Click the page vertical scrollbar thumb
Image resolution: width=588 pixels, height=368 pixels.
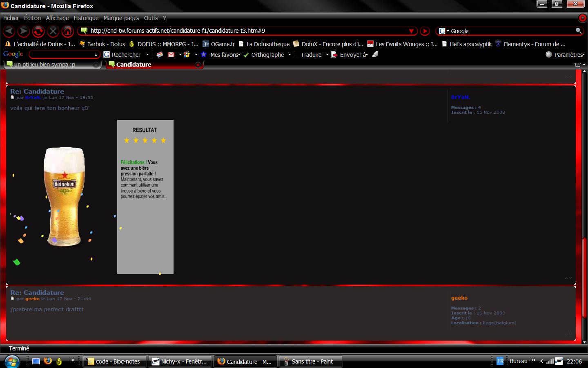point(584,277)
